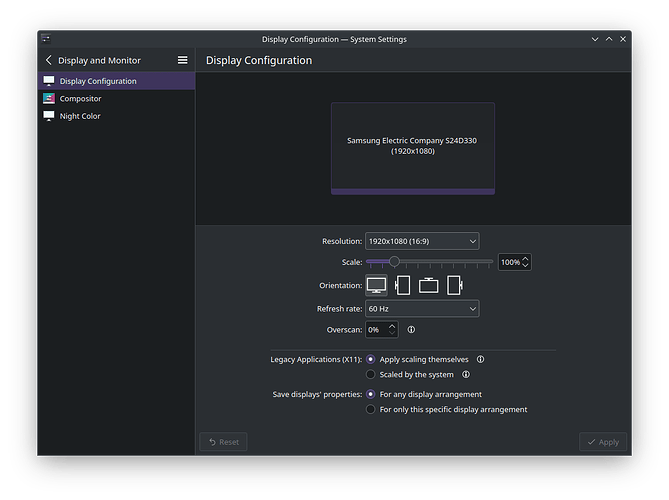Select the 90° clockwise rotated orientation icon
669x500 pixels.
pyautogui.click(x=403, y=285)
